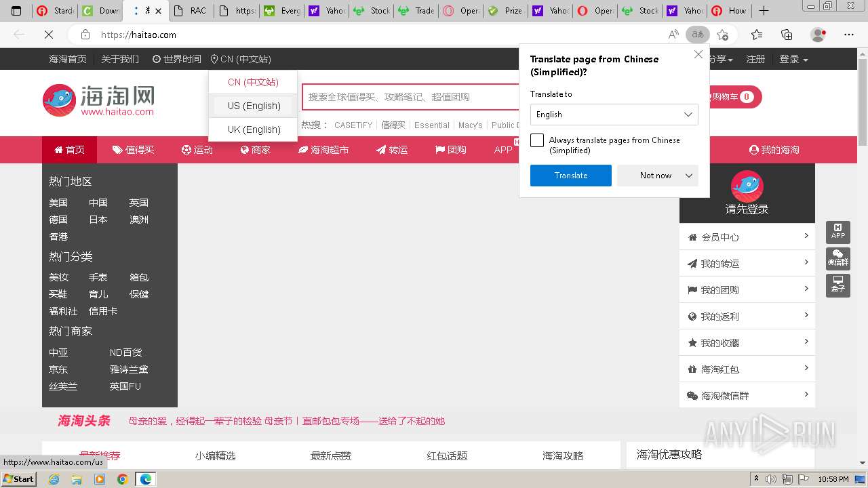
Task: Open browser Collections
Action: pos(787,35)
